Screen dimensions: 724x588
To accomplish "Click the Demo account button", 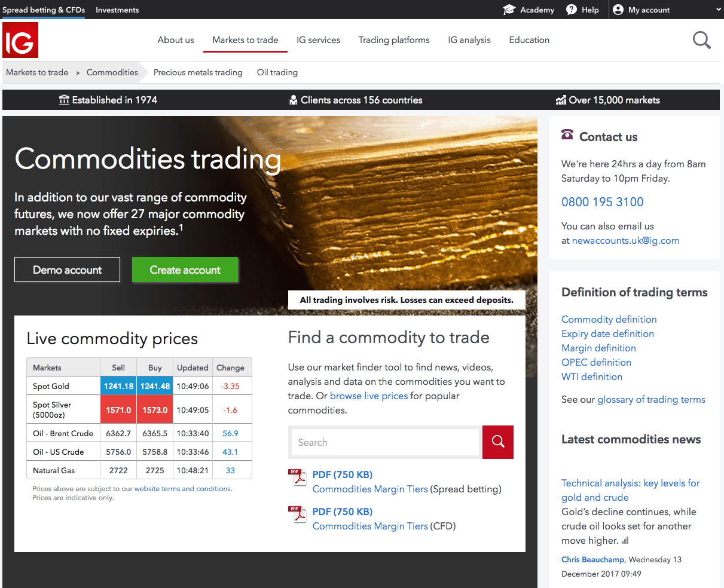I will (x=67, y=269).
